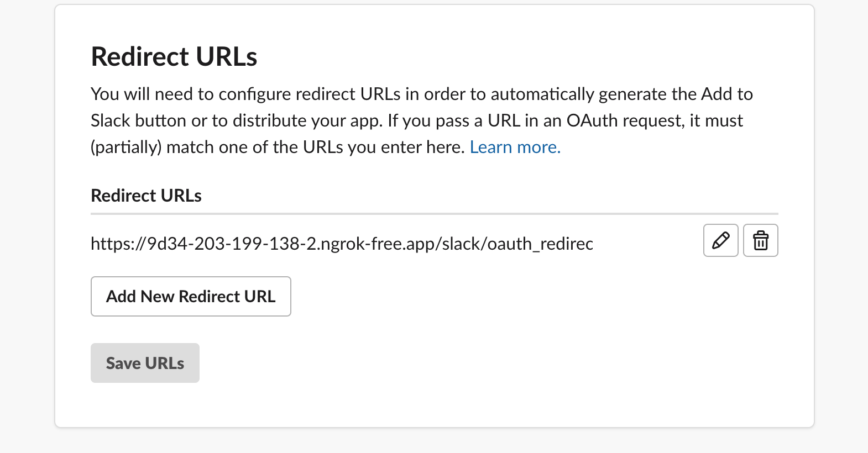Image resolution: width=868 pixels, height=453 pixels.
Task: Click the https://9d34 URL text row
Action: (342, 244)
